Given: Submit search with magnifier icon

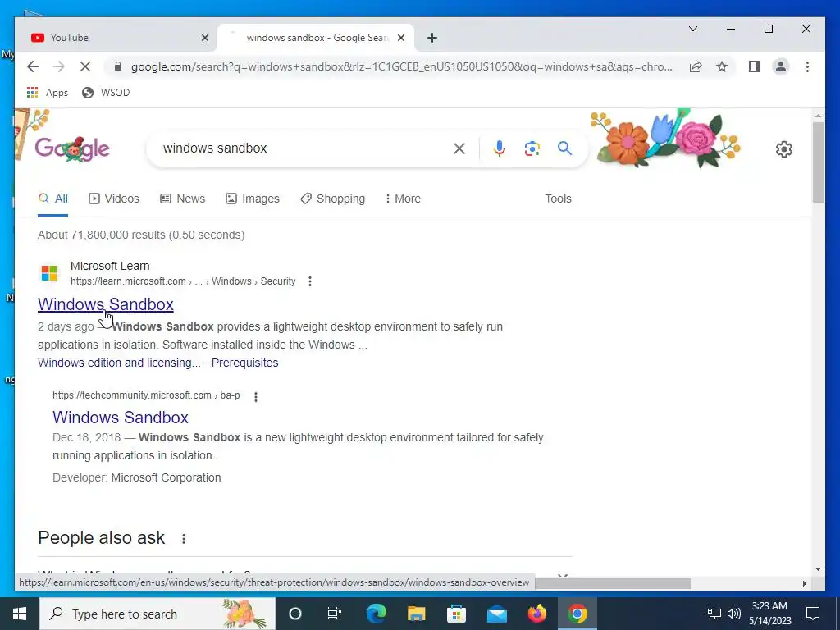Looking at the screenshot, I should 564,148.
